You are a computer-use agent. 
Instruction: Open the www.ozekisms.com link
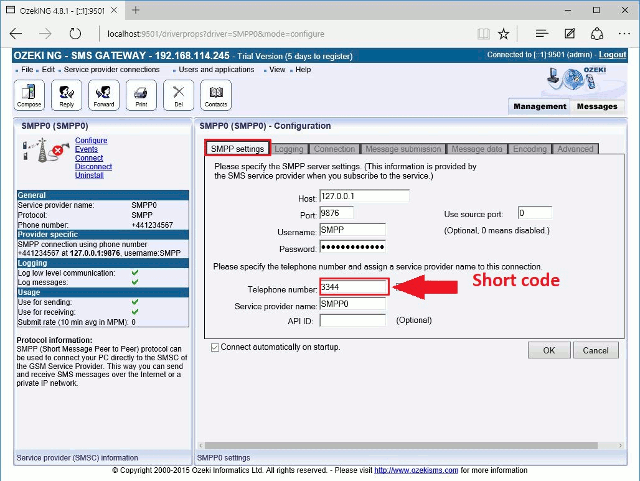416,470
